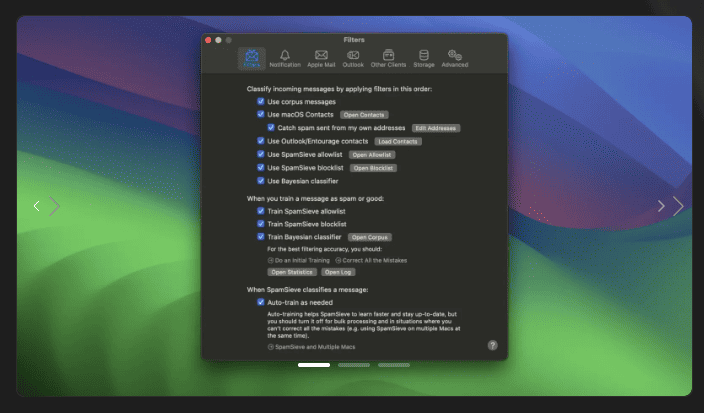The width and height of the screenshot is (704, 413).
Task: Click the Open Corpus button
Action: click(370, 237)
